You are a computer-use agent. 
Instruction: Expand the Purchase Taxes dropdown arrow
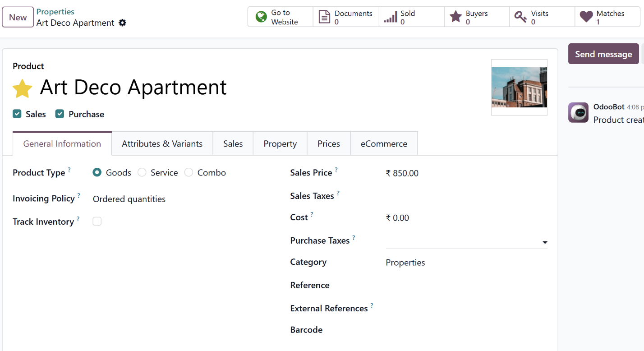tap(545, 243)
